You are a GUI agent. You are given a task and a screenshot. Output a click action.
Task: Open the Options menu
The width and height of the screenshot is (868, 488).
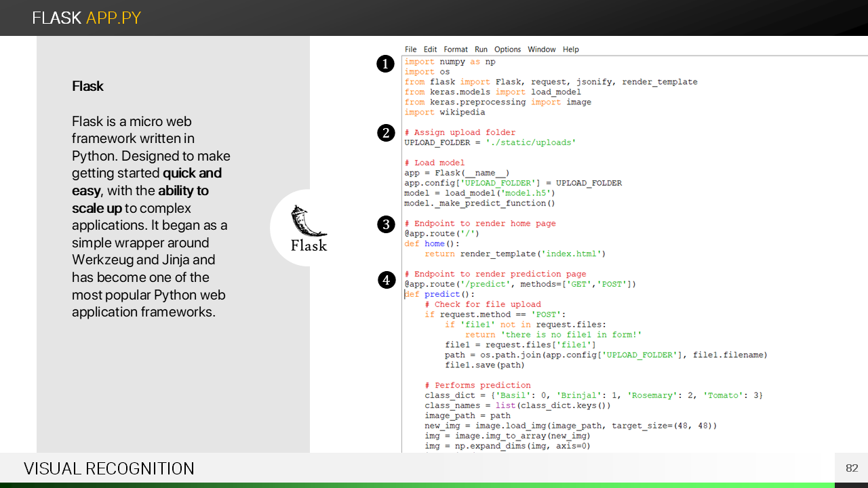(x=507, y=49)
